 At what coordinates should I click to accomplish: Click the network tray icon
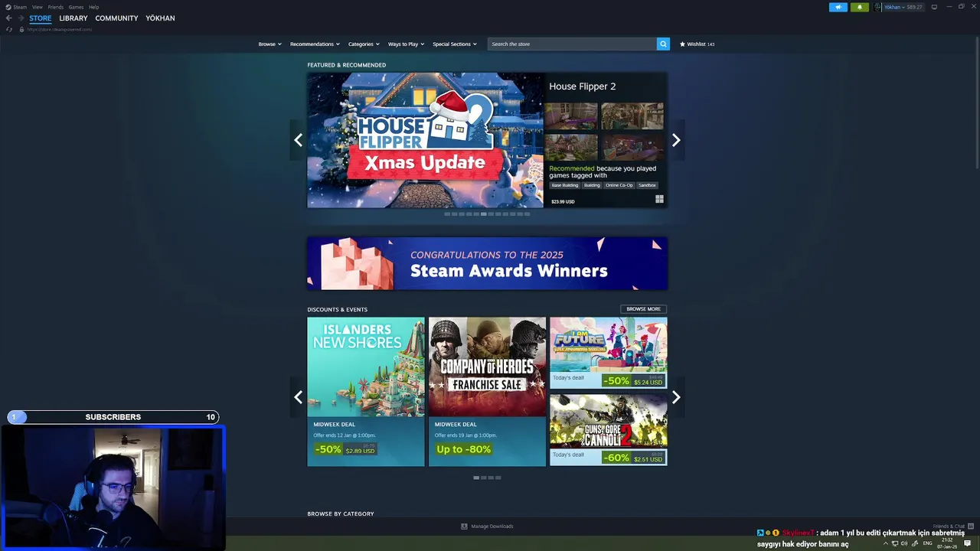[x=895, y=543]
